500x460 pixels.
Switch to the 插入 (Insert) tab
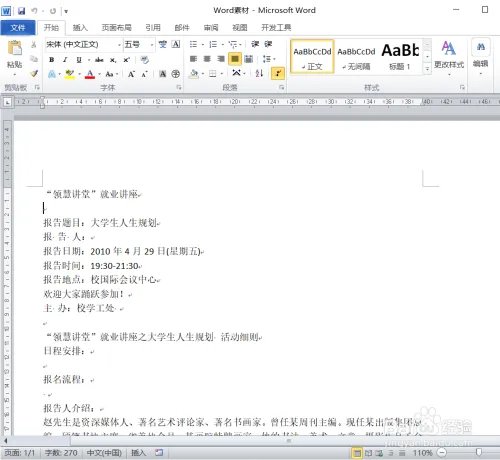pyautogui.click(x=80, y=28)
